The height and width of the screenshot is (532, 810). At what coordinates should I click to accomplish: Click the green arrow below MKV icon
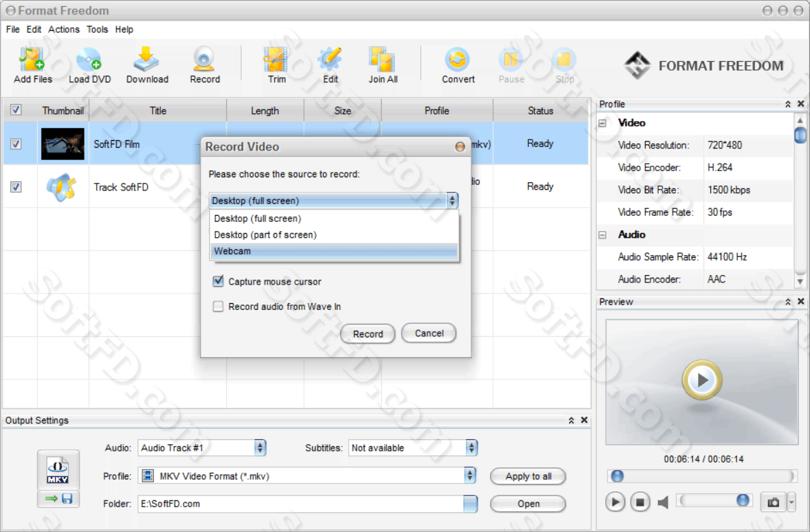coord(51,498)
